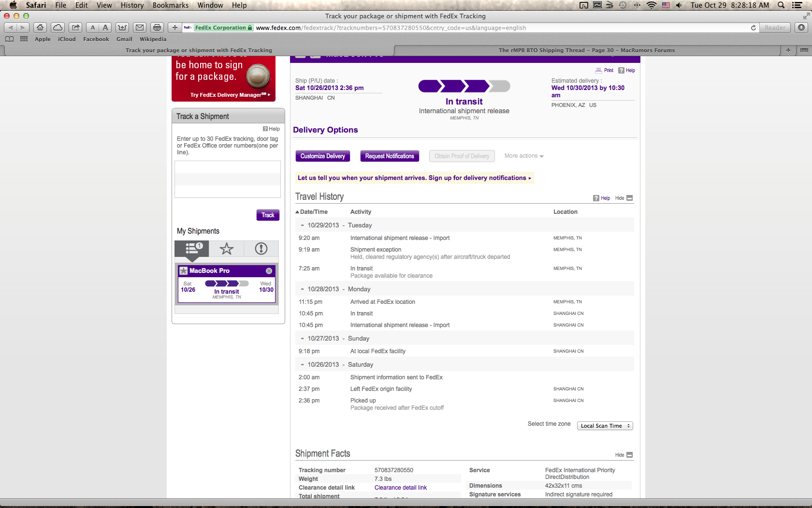Collapse the 10/27/2013 Sunday group

click(x=302, y=339)
